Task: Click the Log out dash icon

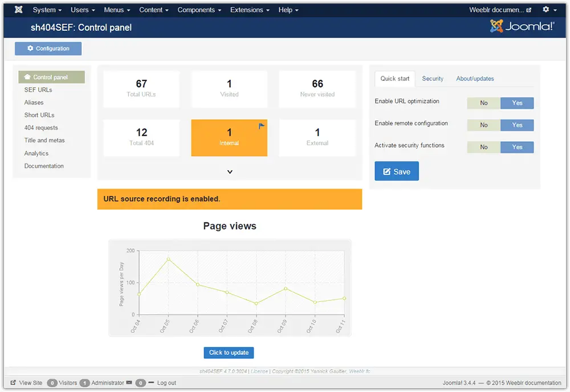Action: [x=151, y=382]
